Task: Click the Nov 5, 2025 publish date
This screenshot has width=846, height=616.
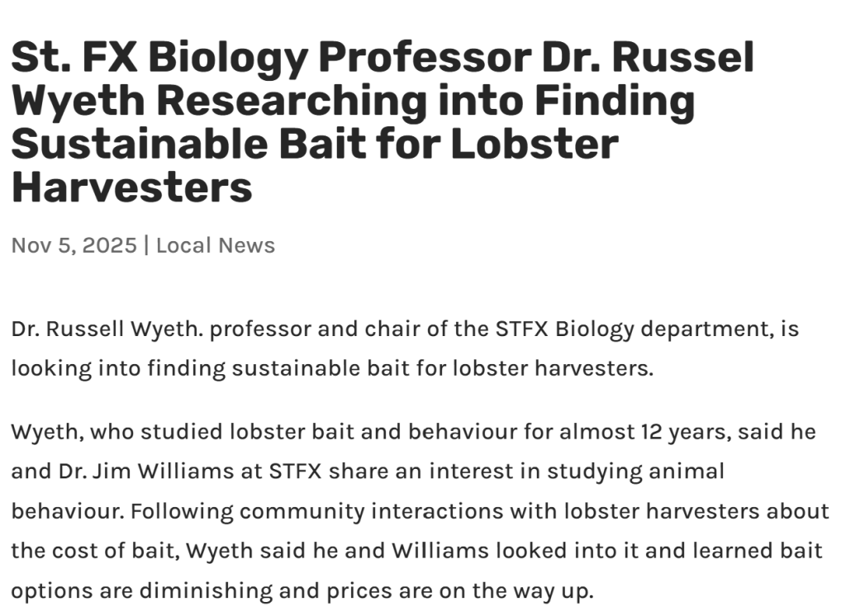Action: click(x=74, y=245)
